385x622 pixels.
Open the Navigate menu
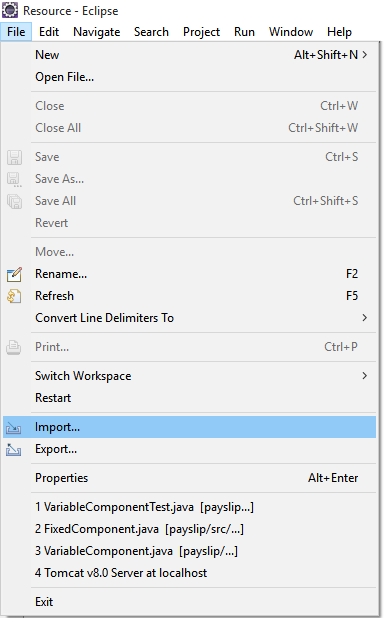point(97,32)
